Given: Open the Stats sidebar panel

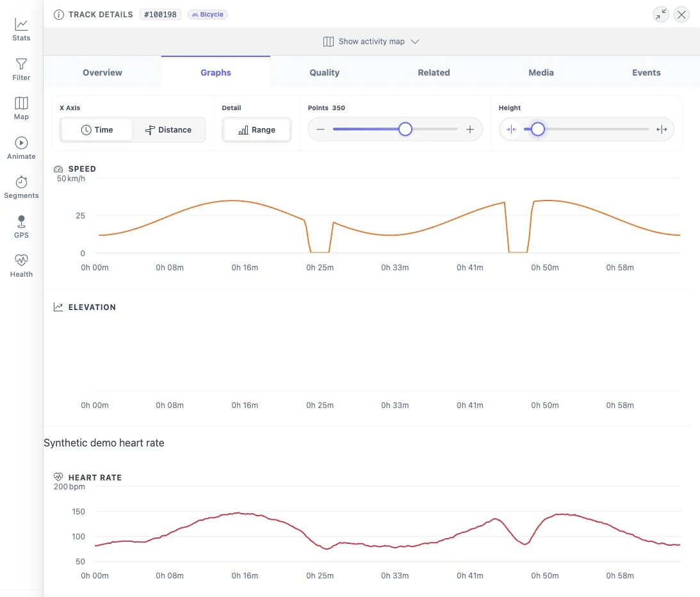Looking at the screenshot, I should (21, 30).
